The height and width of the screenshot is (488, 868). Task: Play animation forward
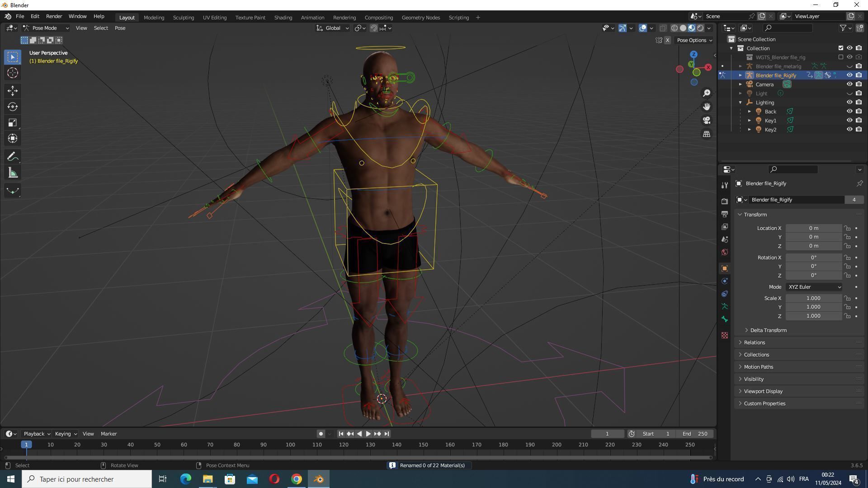[x=368, y=434]
